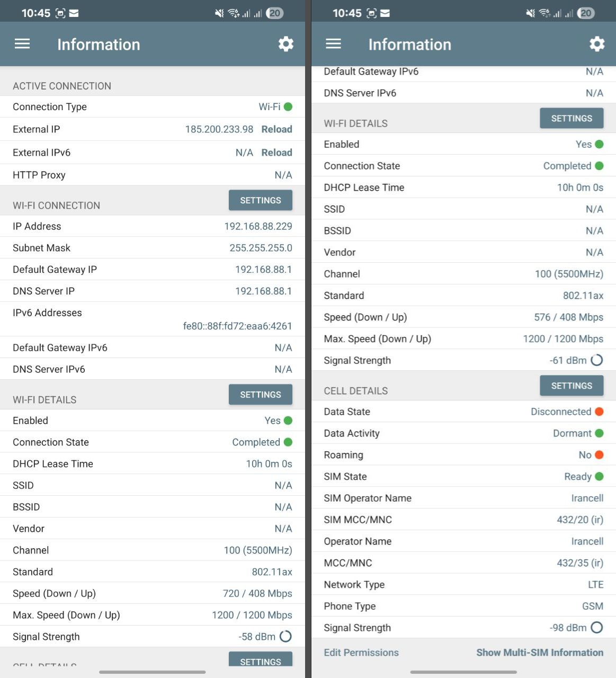Select the IP Address value 192.168.88.229
This screenshot has height=678, width=616.
(x=258, y=226)
